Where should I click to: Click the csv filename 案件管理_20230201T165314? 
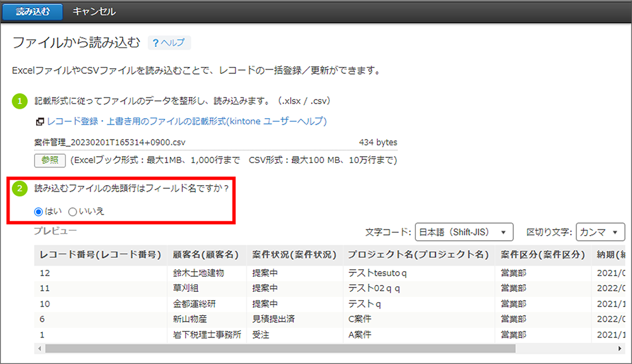109,142
